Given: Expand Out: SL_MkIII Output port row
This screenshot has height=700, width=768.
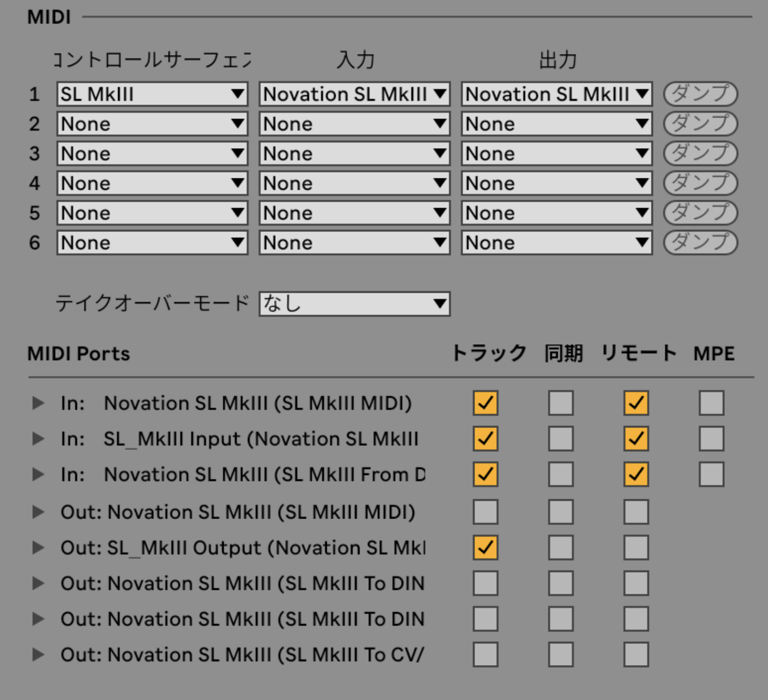Looking at the screenshot, I should (38, 548).
